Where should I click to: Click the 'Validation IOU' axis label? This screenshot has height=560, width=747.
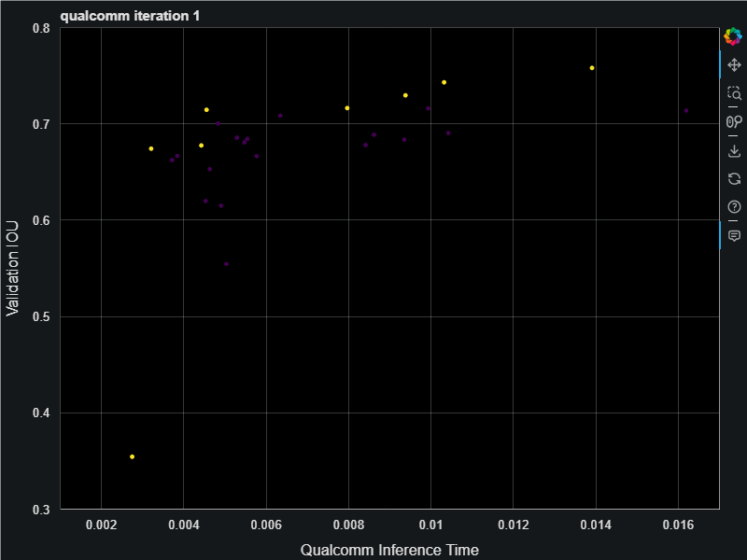click(12, 269)
